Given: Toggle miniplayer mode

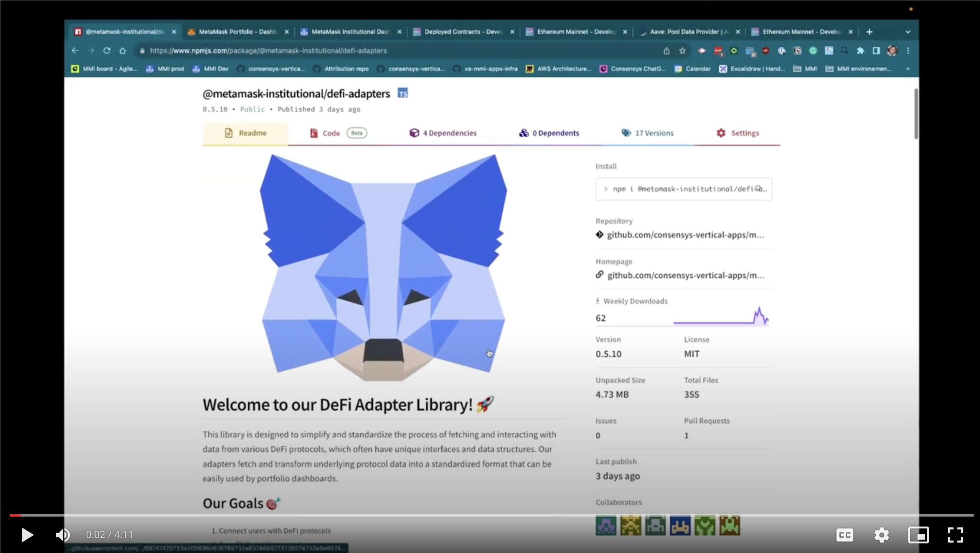Looking at the screenshot, I should [x=918, y=535].
